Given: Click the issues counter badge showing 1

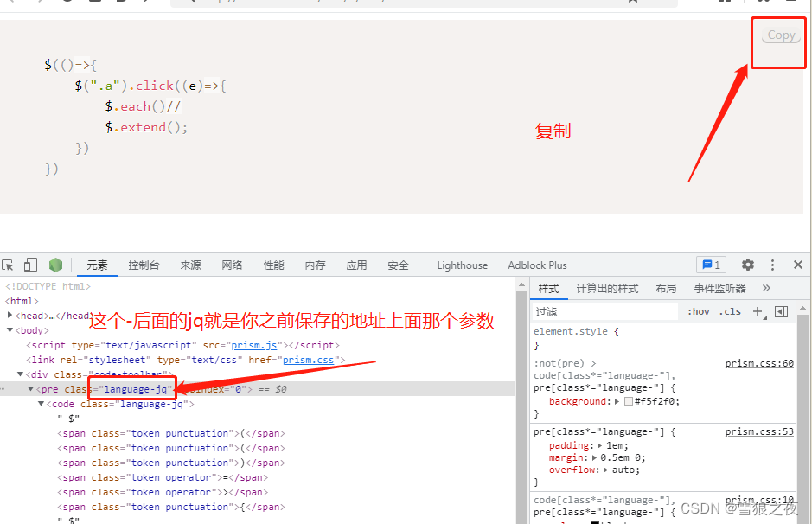Looking at the screenshot, I should 711,265.
